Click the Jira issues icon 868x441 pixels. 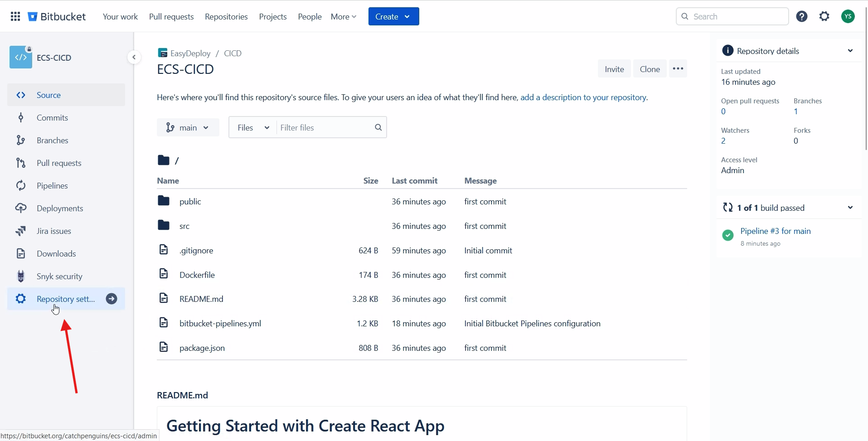coord(21,231)
